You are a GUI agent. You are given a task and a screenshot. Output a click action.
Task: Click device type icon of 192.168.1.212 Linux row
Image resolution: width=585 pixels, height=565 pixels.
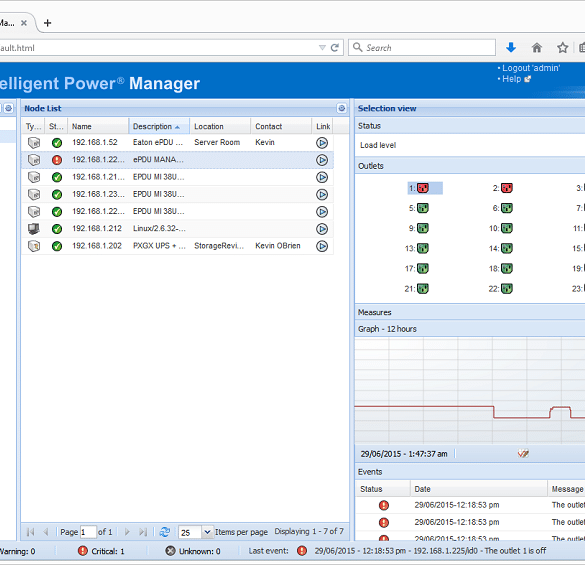[34, 228]
